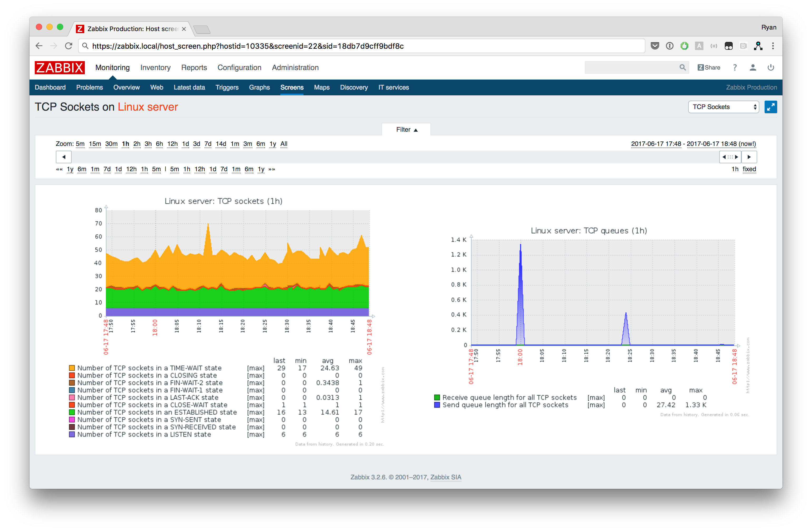Open the TCP Sockets screen dropdown
The height and width of the screenshot is (531, 812).
click(723, 107)
